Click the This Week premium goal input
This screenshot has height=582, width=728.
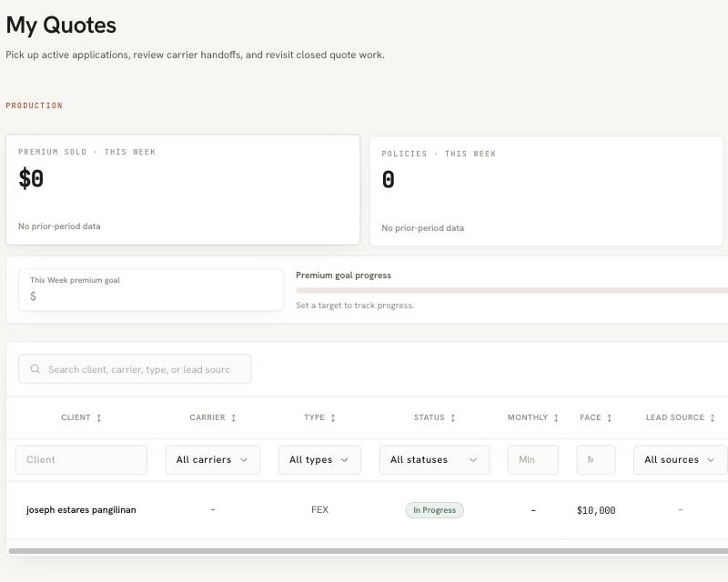(151, 289)
